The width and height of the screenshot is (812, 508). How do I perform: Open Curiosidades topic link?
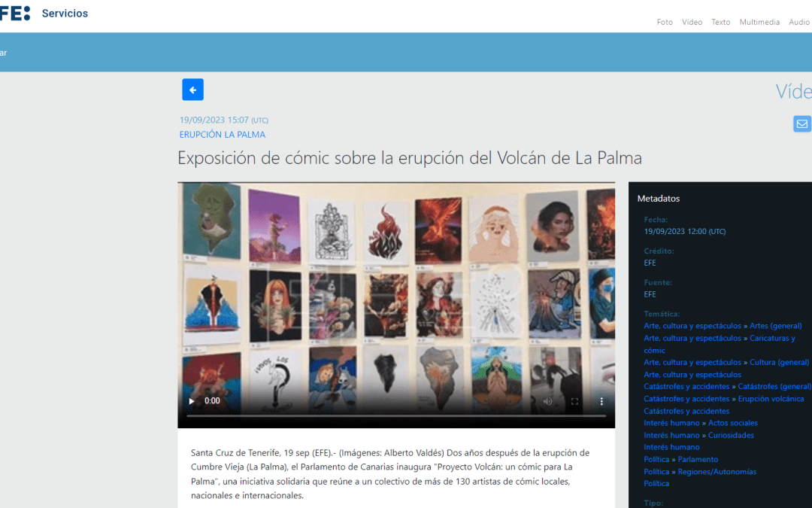731,435
